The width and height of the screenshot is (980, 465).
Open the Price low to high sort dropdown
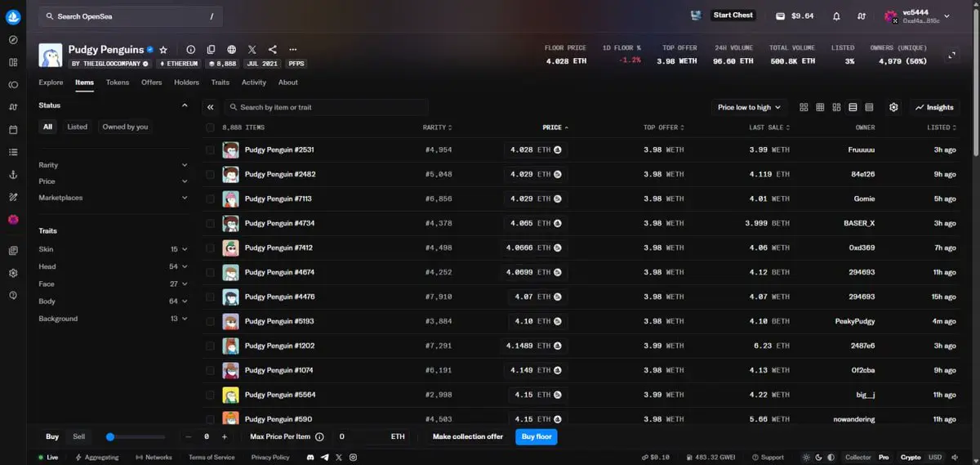(x=749, y=107)
